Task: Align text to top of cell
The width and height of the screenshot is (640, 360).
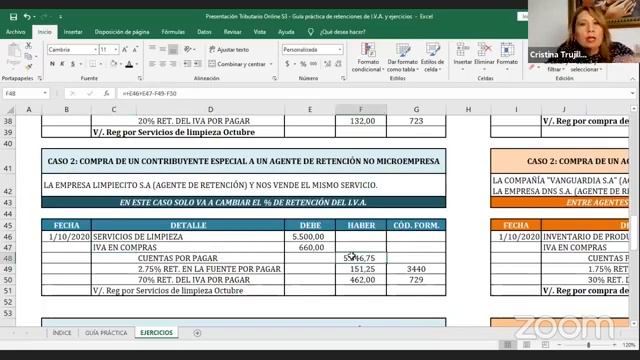Action: 152,49
